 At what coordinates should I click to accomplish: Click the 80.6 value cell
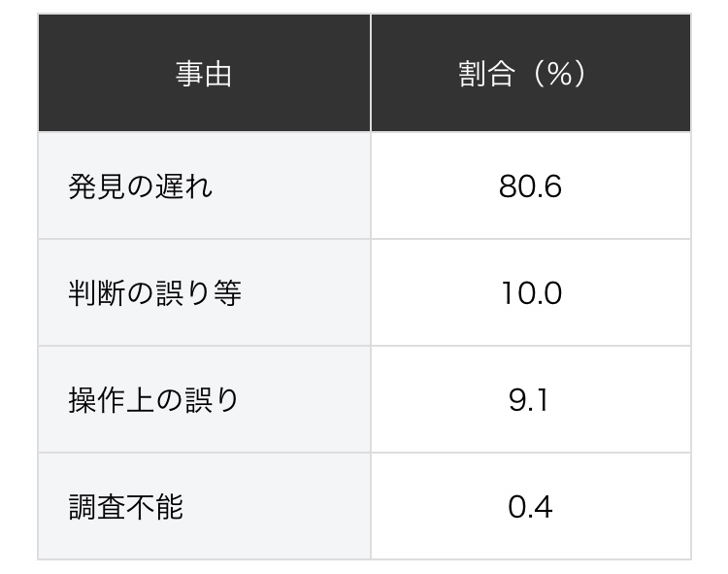[x=531, y=186]
